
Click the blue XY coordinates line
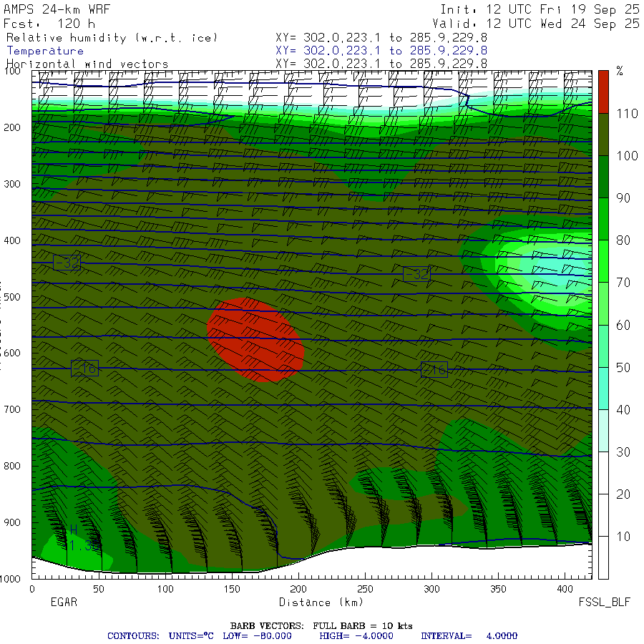[x=381, y=51]
